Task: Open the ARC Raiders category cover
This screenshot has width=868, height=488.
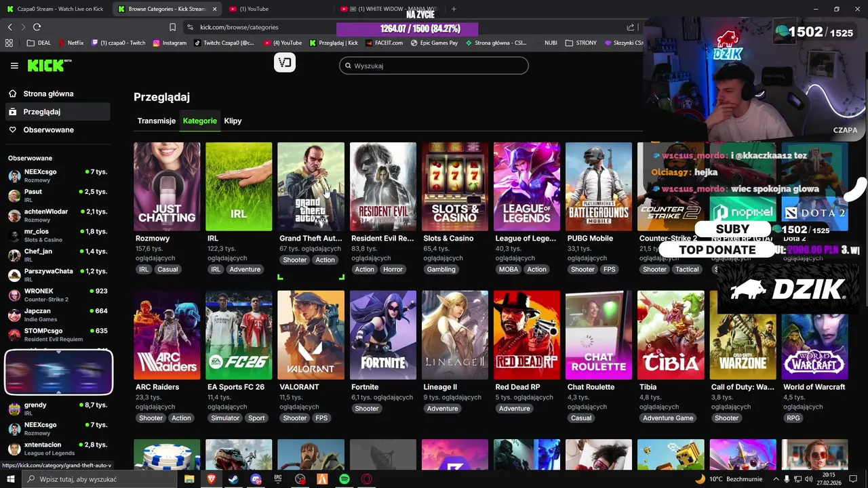Action: [167, 335]
